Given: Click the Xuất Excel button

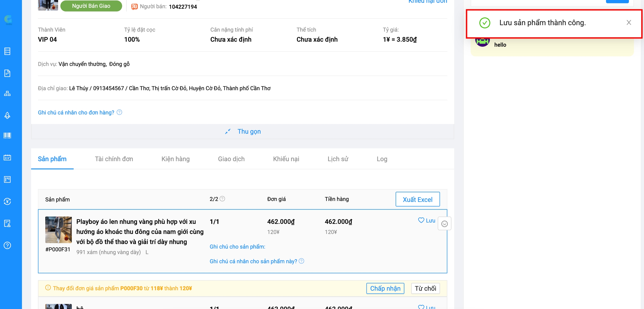Looking at the screenshot, I should 417,199.
